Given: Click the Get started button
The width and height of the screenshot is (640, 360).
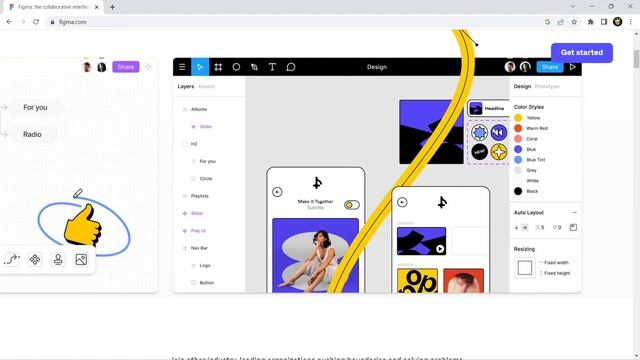Looking at the screenshot, I should click(582, 53).
